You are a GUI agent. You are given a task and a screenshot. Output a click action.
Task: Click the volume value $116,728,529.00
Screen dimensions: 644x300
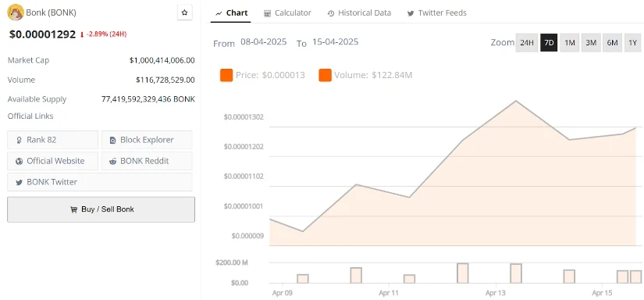(x=165, y=80)
